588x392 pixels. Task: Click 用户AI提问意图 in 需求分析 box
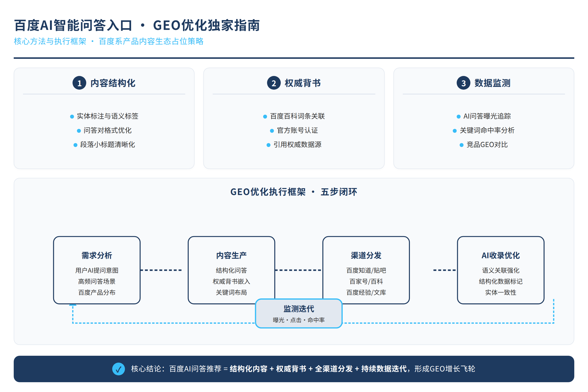97,270
